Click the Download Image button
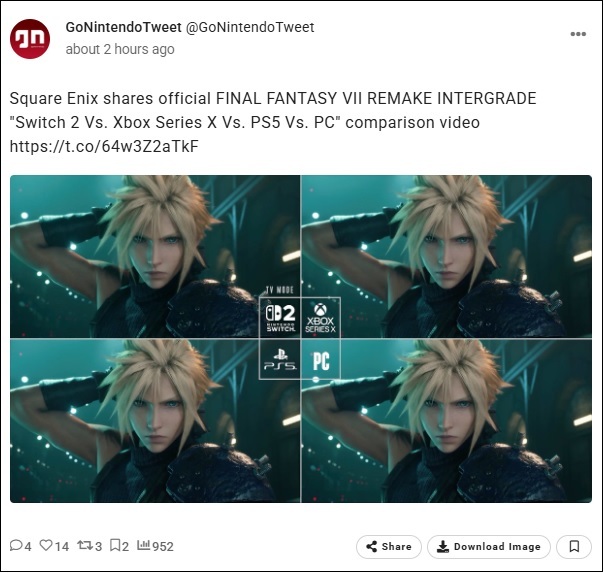 pyautogui.click(x=488, y=546)
